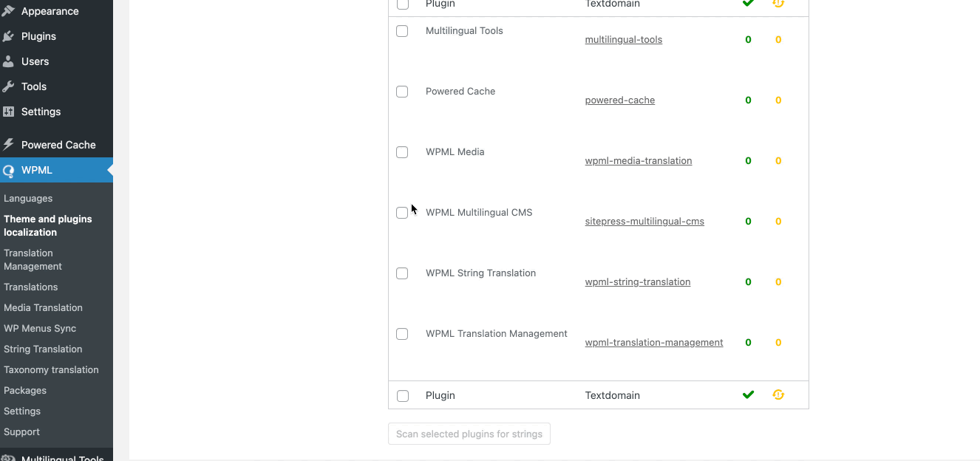Check the Multilingual Tools plugin checkbox
Viewport: 980px width, 461px height.
[x=402, y=31]
